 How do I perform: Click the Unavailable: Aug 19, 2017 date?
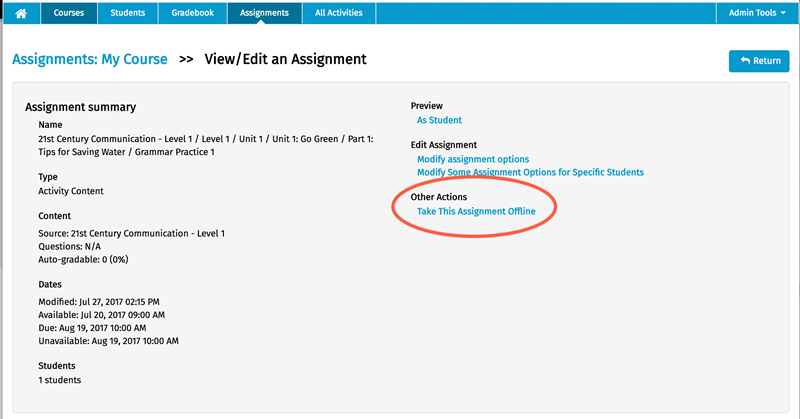pyautogui.click(x=109, y=341)
